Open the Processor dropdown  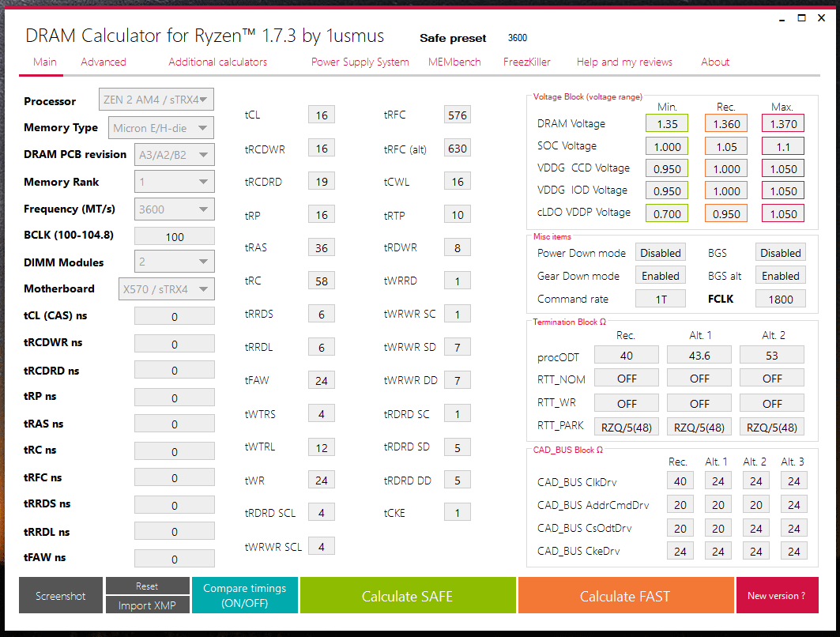pyautogui.click(x=156, y=100)
